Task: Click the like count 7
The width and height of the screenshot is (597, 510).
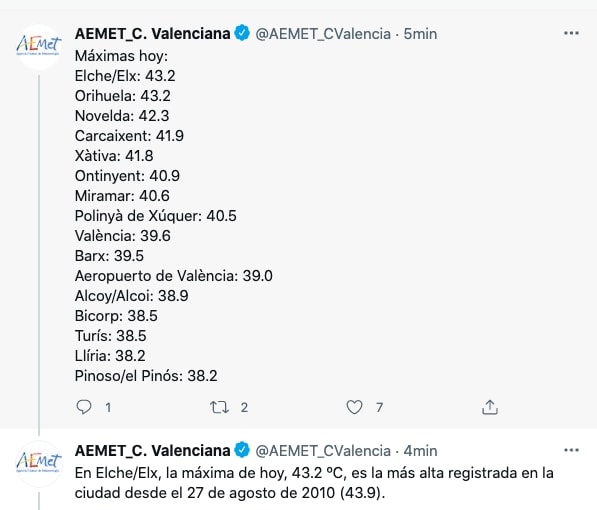Action: click(379, 408)
